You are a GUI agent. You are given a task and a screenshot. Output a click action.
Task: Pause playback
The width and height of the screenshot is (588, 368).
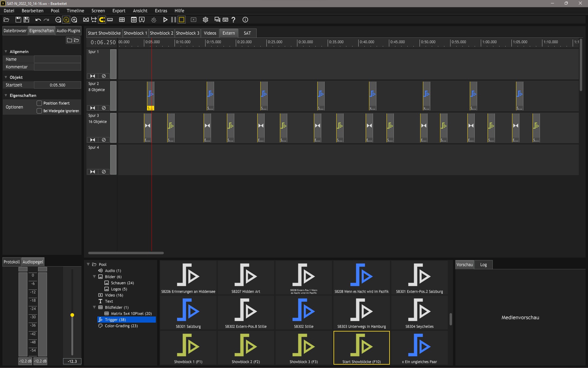[174, 20]
